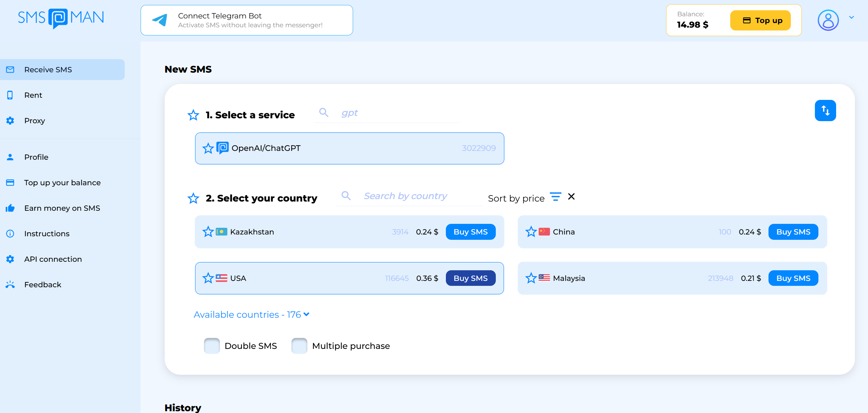Screen dimensions: 868x413
Task: Click the Sort by price label
Action: pos(516,198)
